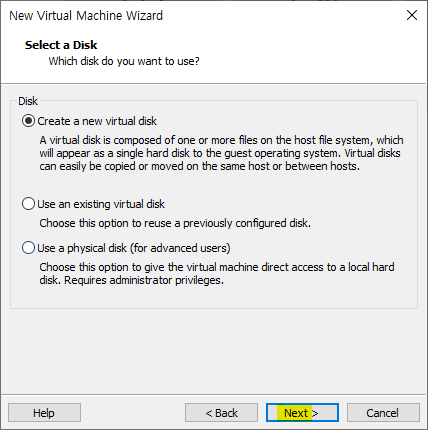Screen dimensions: 428x430
Task: Click the Disk group box caption
Action: [28, 101]
